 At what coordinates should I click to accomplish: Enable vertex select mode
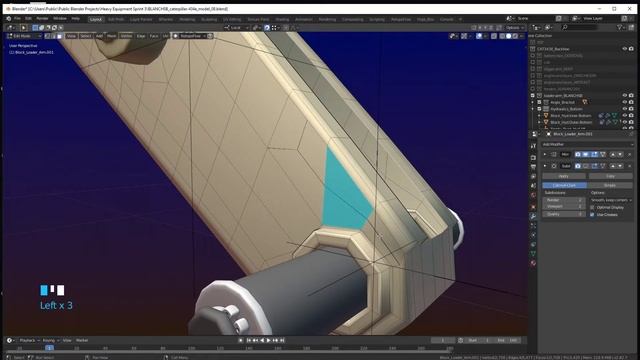[47, 36]
